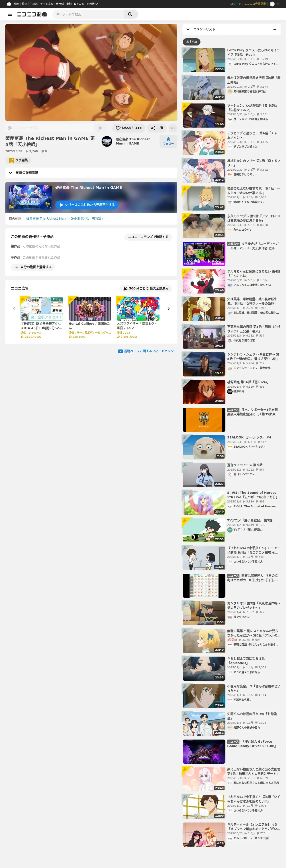Open the Hentai Callboy ad thumbnail
Image resolution: width=286 pixels, height=868 pixels.
point(90,309)
